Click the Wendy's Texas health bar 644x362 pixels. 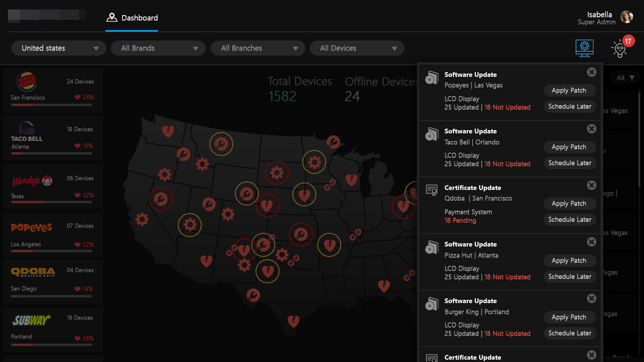click(x=51, y=202)
